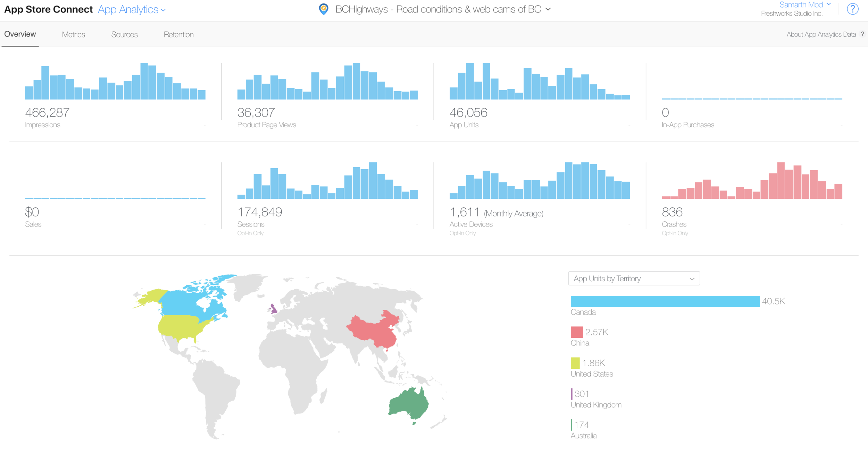Viewport: 868px width, 454px height.
Task: Click the United States territory label
Action: tap(592, 374)
